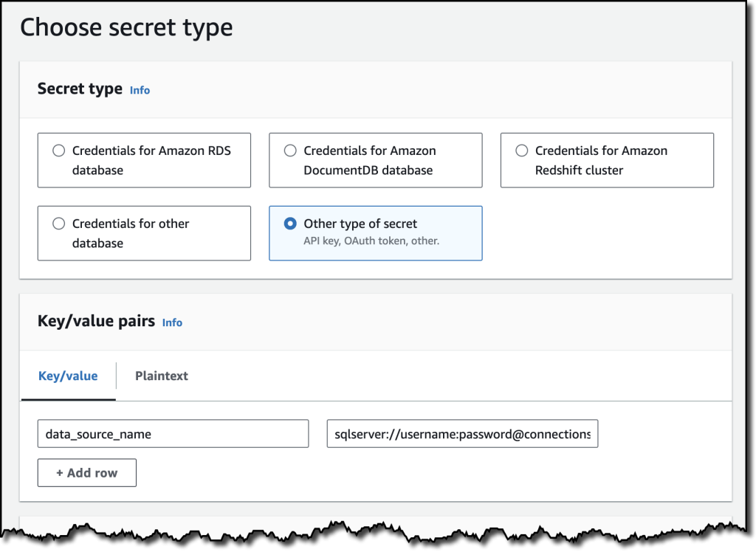Open the Info link beside Secret type
The width and height of the screenshot is (756, 552).
click(x=140, y=90)
